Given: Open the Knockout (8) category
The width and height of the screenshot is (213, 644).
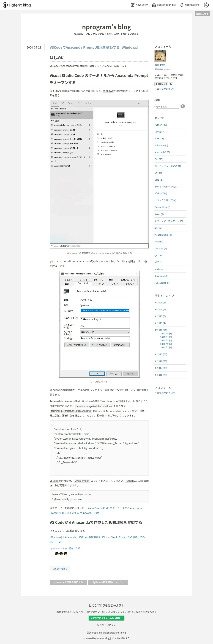Looking at the screenshot, I should point(161,276).
